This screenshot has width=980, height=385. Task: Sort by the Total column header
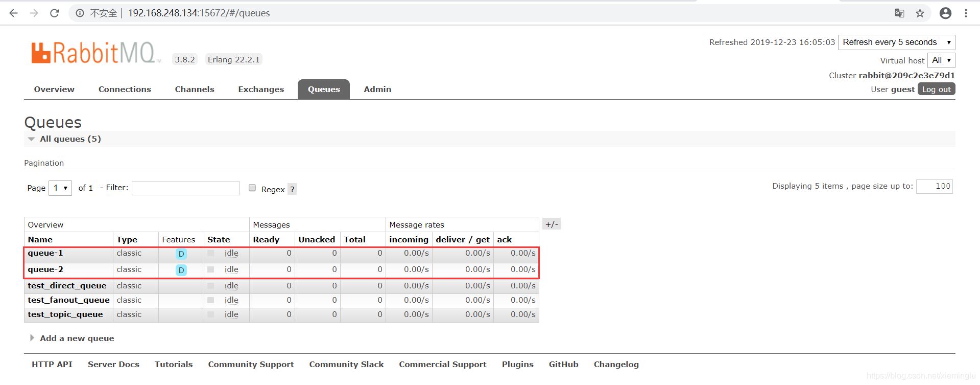pyautogui.click(x=354, y=239)
